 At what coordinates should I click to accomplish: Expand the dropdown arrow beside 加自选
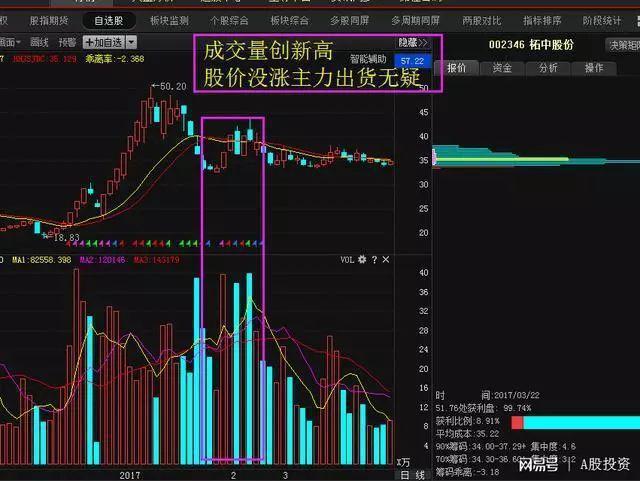[x=131, y=42]
